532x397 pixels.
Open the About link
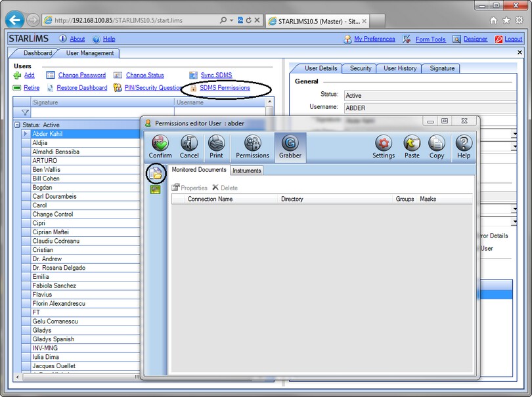[x=77, y=39]
